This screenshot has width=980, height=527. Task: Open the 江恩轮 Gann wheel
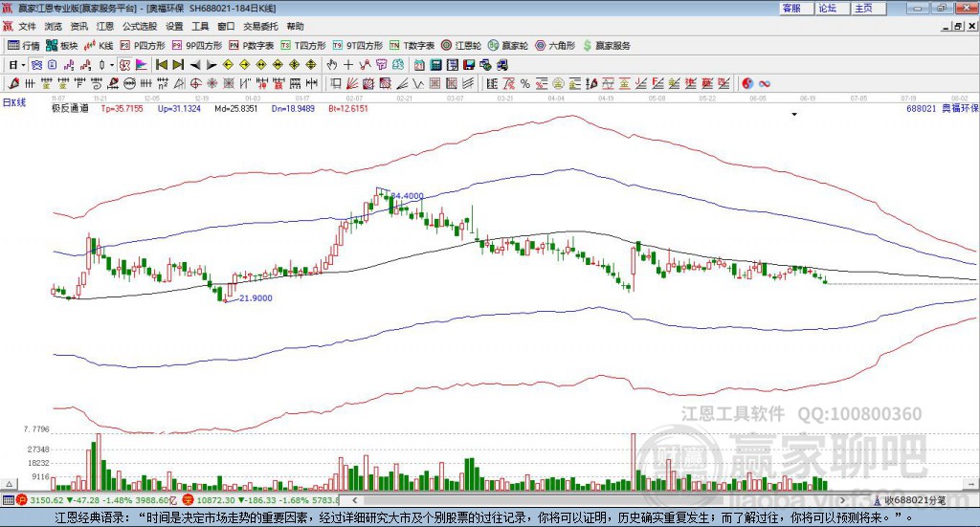click(461, 46)
